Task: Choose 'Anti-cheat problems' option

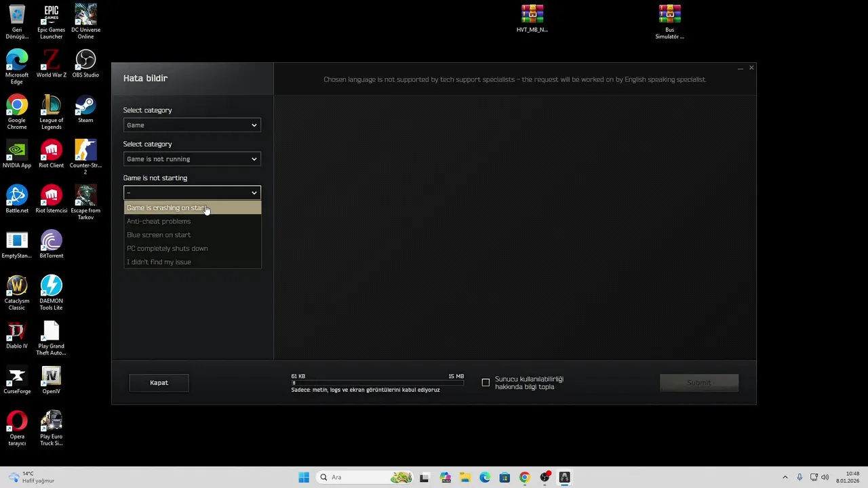Action: click(193, 222)
